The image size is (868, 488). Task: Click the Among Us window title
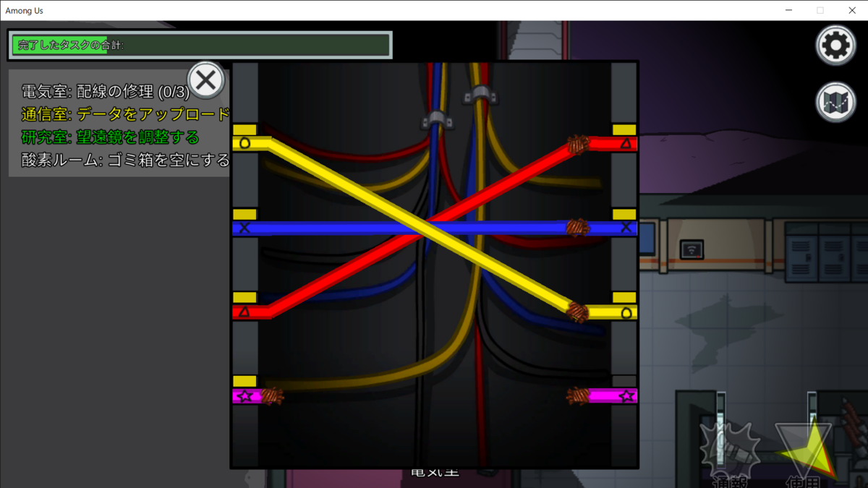pos(24,10)
